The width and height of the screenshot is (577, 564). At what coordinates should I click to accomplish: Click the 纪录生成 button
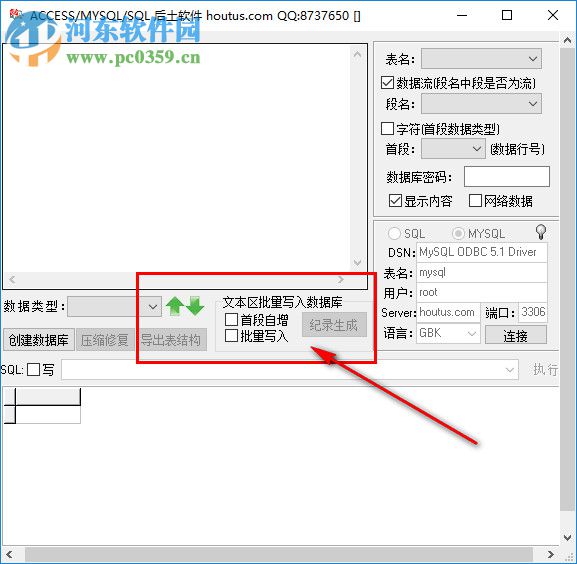334,325
